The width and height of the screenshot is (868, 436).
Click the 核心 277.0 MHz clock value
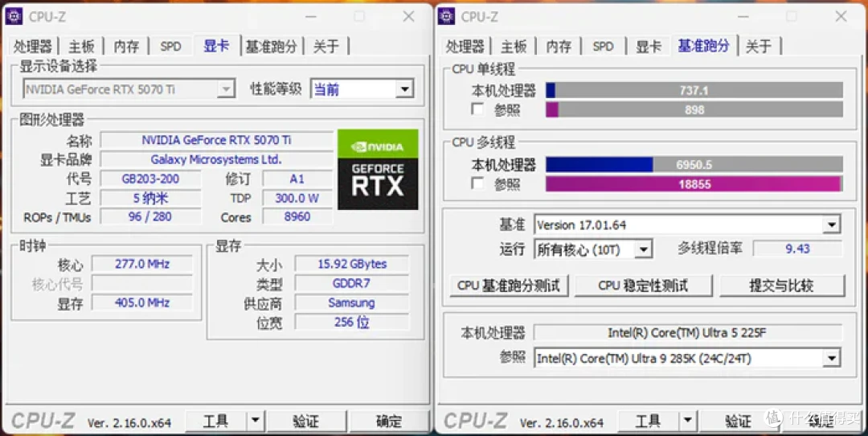142,264
